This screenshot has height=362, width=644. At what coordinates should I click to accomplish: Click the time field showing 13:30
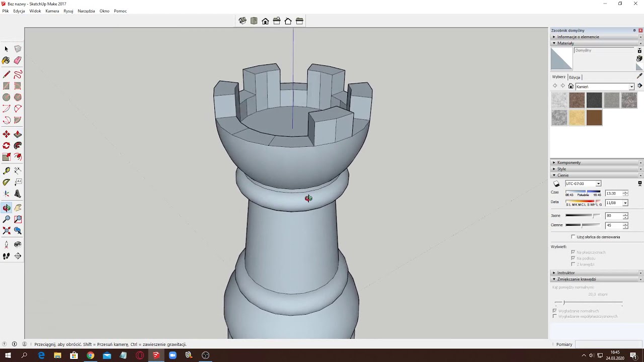tap(613, 194)
